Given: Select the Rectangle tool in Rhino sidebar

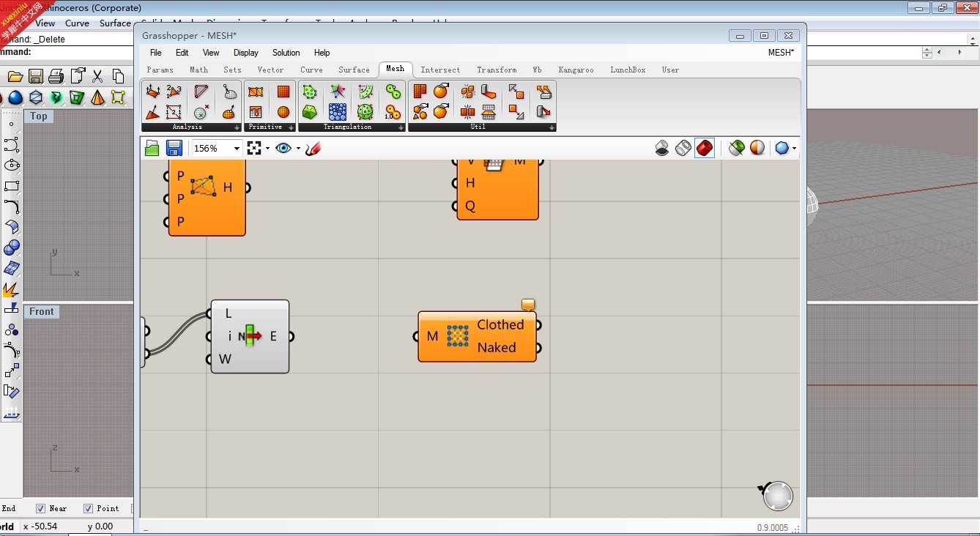Looking at the screenshot, I should point(12,186).
